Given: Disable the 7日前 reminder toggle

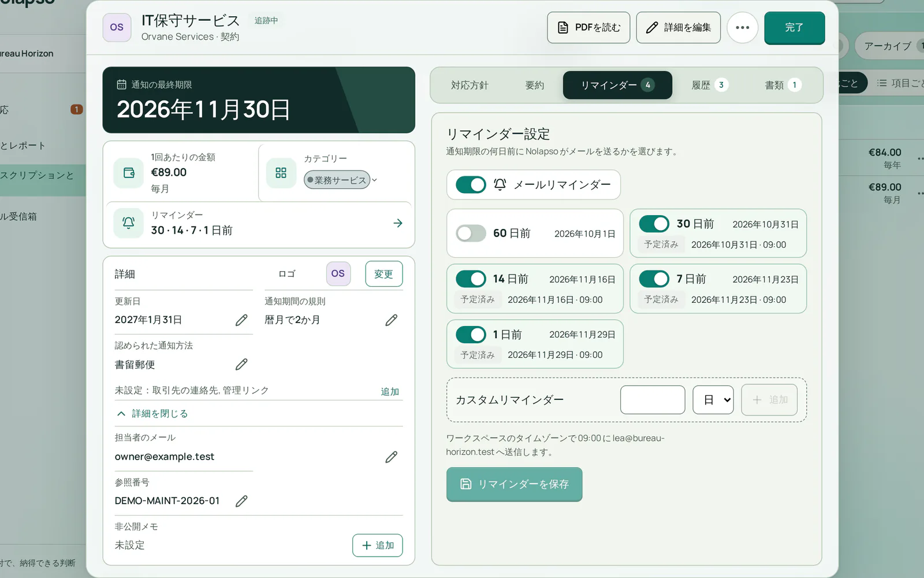Looking at the screenshot, I should click(654, 279).
